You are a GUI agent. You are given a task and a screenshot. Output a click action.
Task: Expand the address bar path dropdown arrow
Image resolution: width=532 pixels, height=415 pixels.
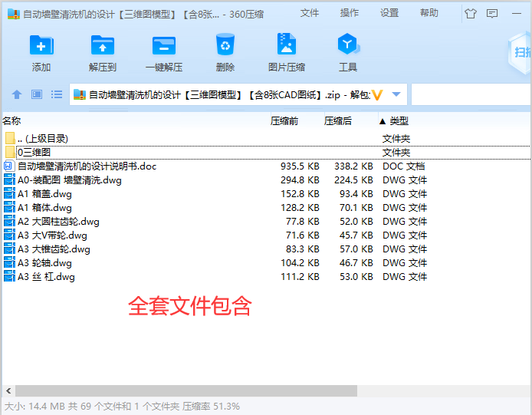(396, 94)
